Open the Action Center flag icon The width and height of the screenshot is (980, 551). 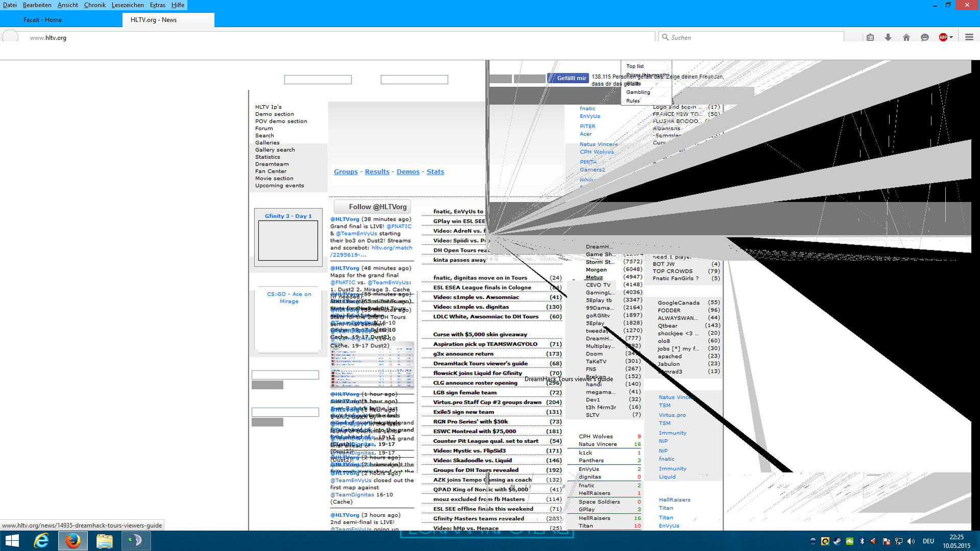886,541
